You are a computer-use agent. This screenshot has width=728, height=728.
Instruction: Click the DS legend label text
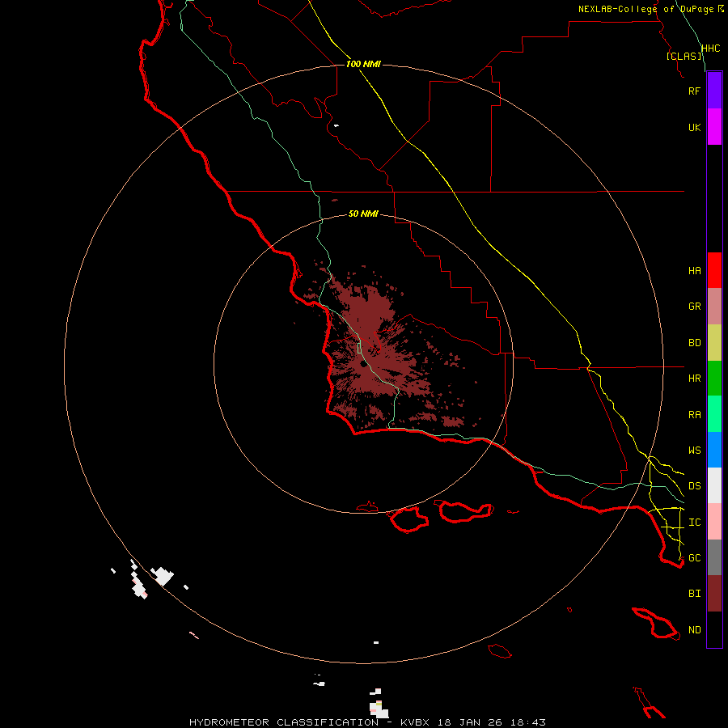click(x=695, y=486)
